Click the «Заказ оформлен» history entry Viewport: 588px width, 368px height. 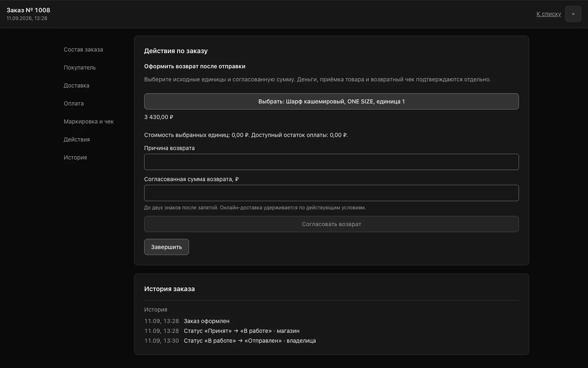[207, 321]
